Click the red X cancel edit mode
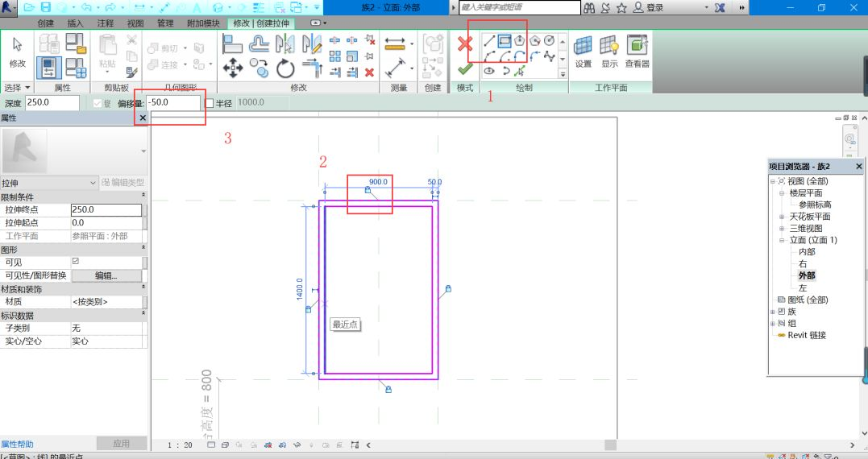This screenshot has width=868, height=459. pyautogui.click(x=465, y=44)
